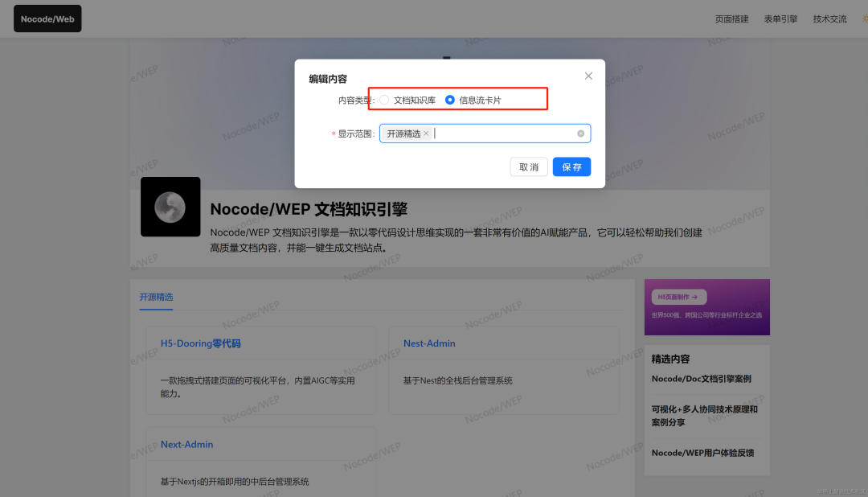Click the Nocode/Web logo
Screen dimensions: 868x497
[47, 18]
